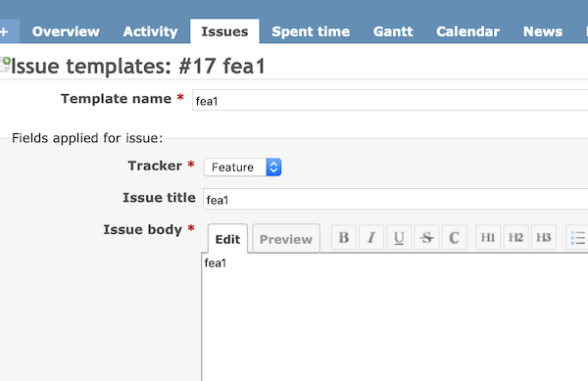Click the Template name input field
Screen dimensions: 588x381
(x=390, y=100)
